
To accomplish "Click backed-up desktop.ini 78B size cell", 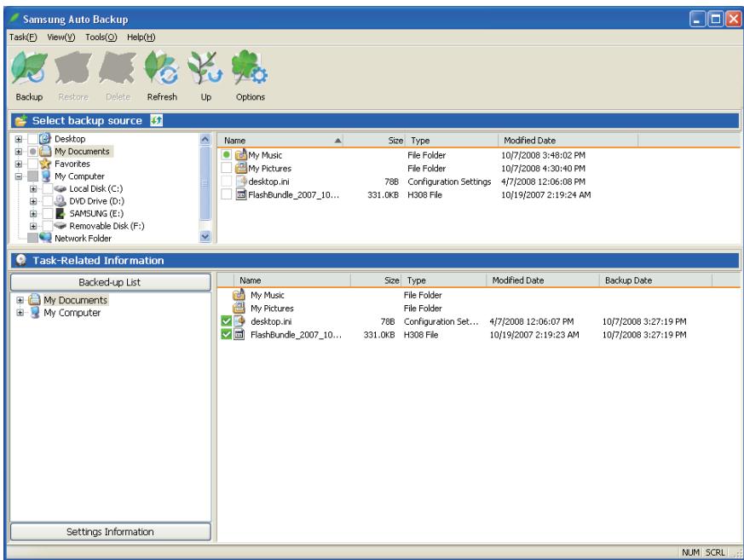I will [x=387, y=321].
